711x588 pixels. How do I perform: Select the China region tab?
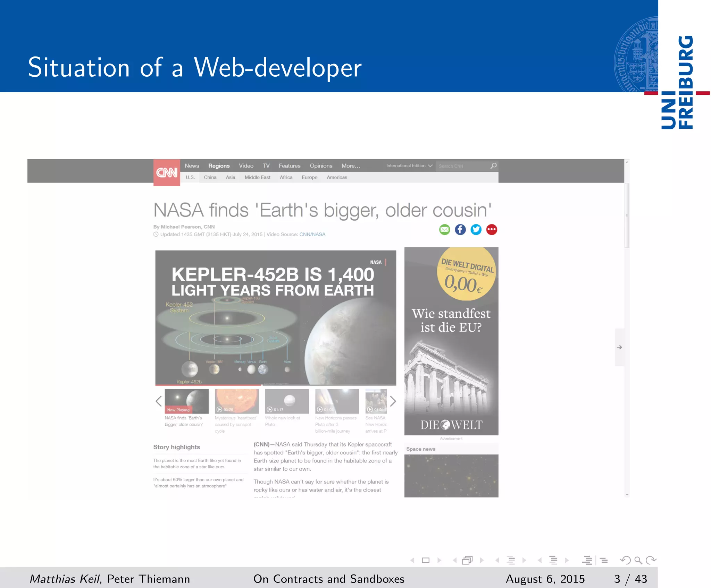pos(210,177)
